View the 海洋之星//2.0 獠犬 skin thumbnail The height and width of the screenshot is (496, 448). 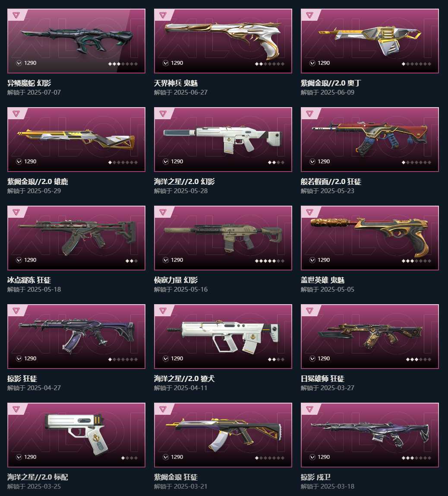point(223,337)
